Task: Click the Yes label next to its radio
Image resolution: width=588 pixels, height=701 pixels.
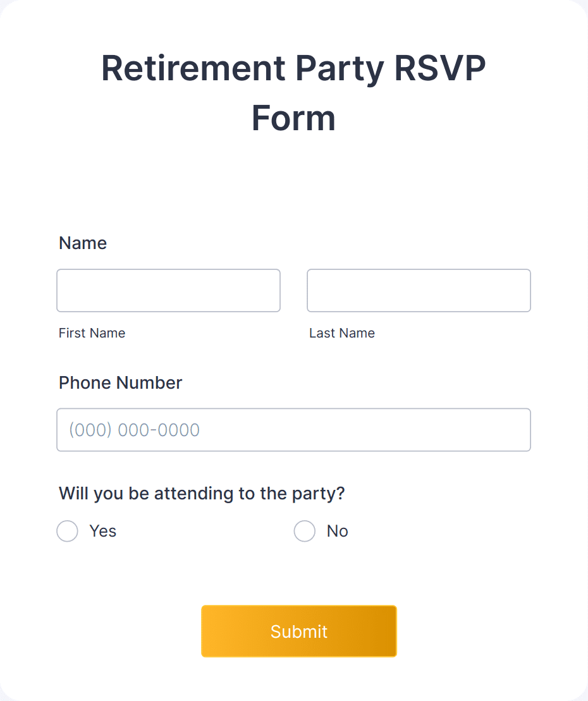Action: pyautogui.click(x=103, y=531)
